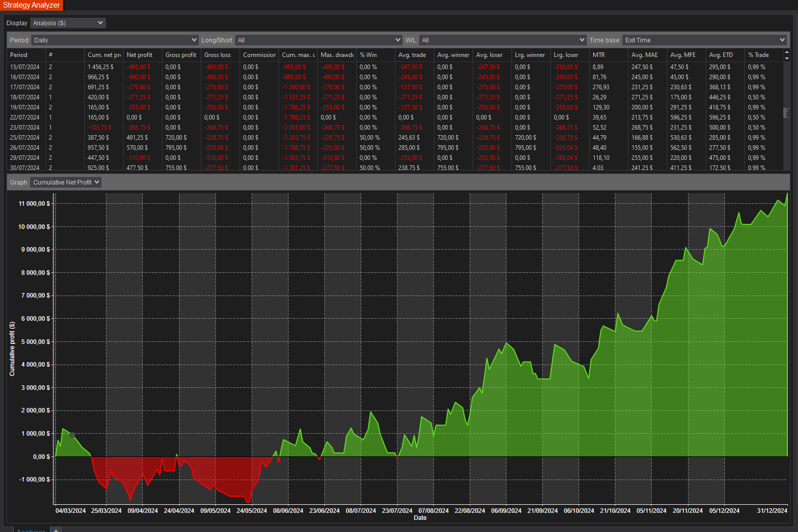798x532 pixels.
Task: Sort by MTR column header
Action: 609,55
